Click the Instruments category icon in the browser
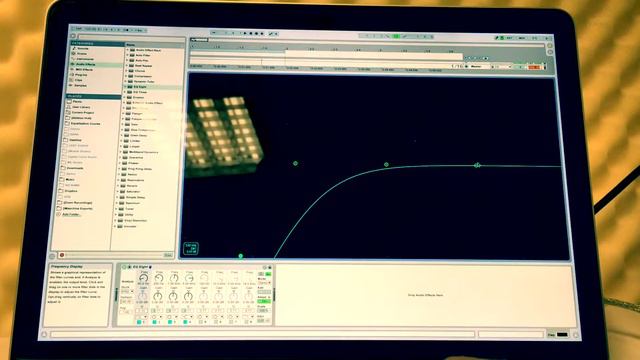This screenshot has width=640, height=360. click(73, 59)
